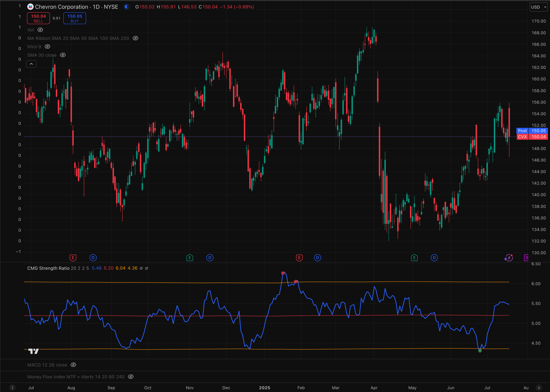Click the MA Ribbon indicator title
The width and height of the screenshot is (550, 392).
coord(78,38)
